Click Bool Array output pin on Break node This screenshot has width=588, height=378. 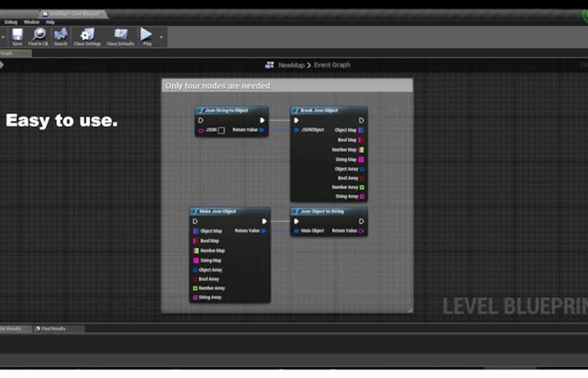point(362,178)
